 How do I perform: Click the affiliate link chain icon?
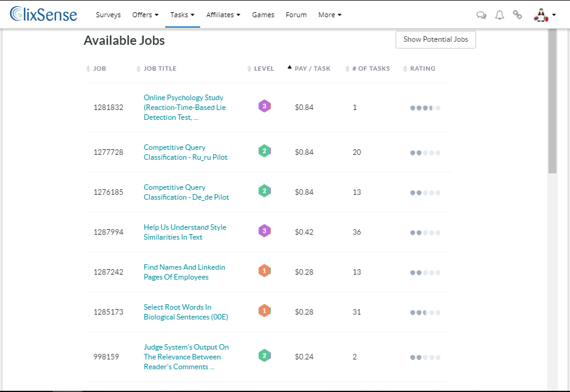pyautogui.click(x=517, y=15)
